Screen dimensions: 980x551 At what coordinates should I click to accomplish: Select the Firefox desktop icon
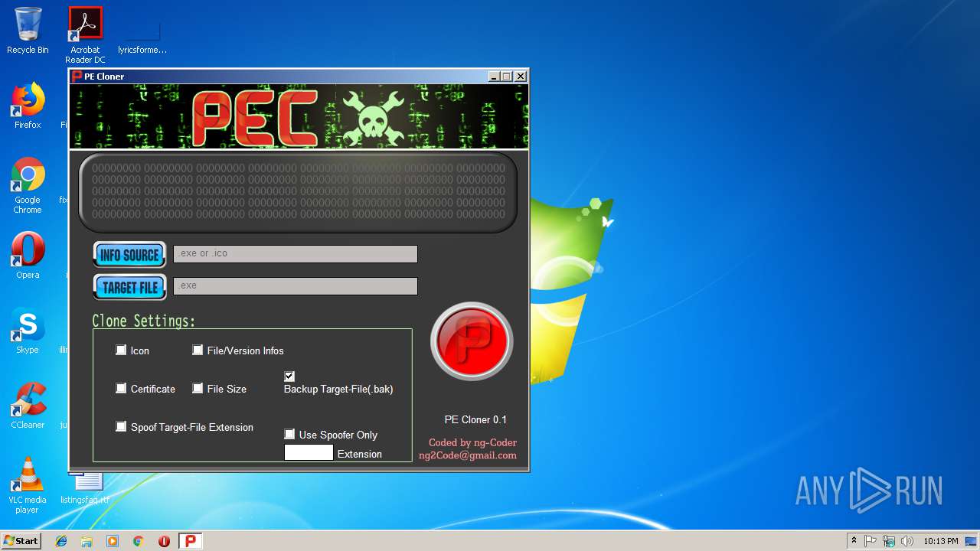click(x=28, y=106)
